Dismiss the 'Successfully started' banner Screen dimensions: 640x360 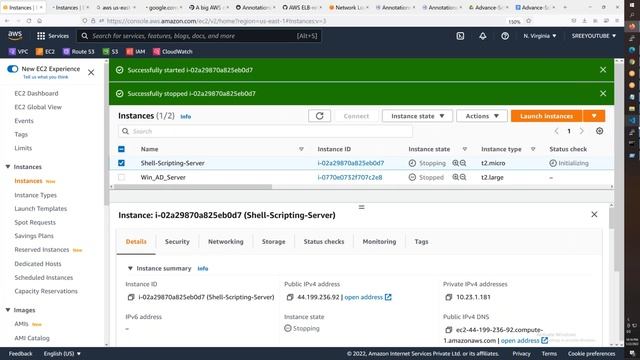click(603, 70)
